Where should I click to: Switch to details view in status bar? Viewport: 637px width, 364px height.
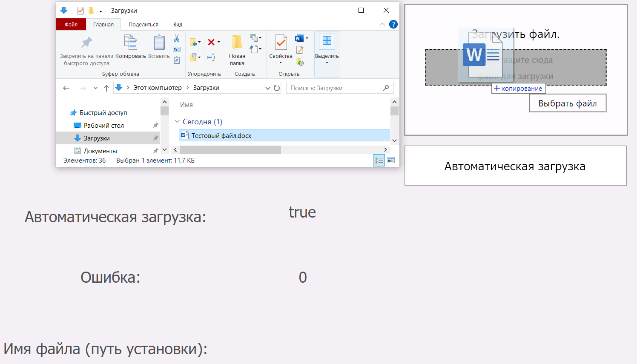point(379,161)
